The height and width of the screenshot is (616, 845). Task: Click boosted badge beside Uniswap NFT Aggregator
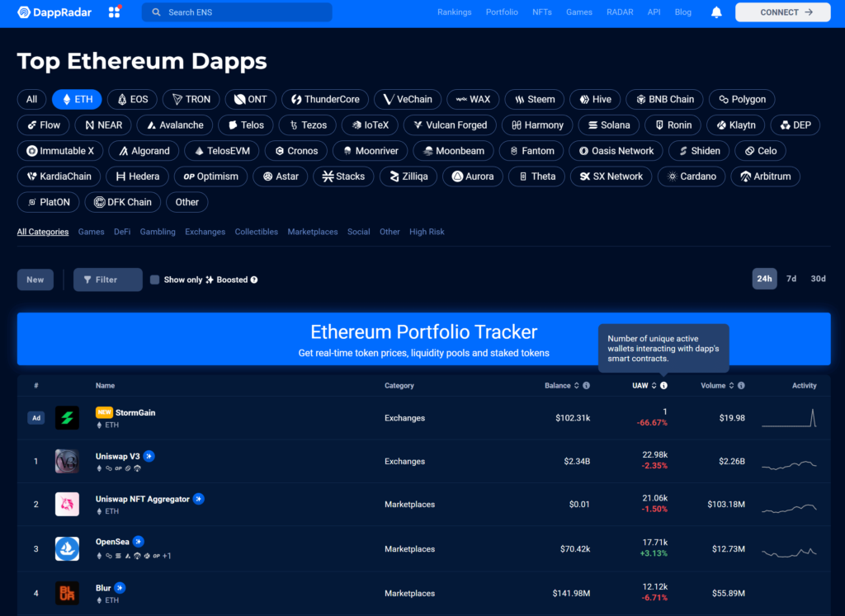point(199,499)
